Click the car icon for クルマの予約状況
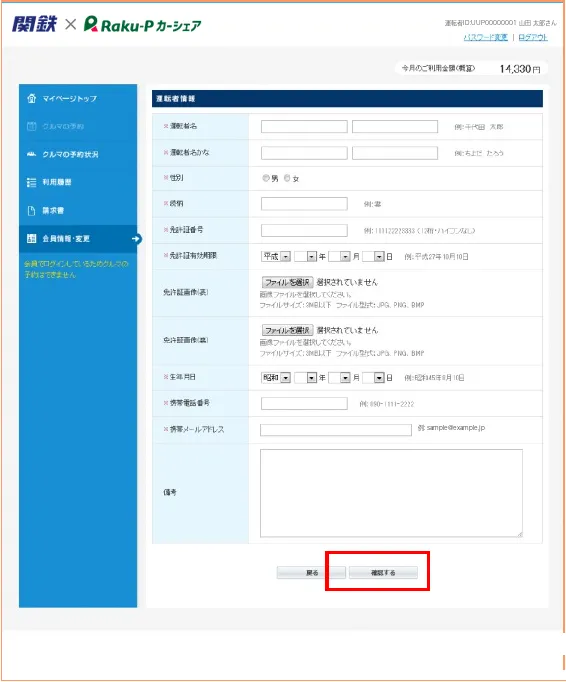 coord(31,154)
